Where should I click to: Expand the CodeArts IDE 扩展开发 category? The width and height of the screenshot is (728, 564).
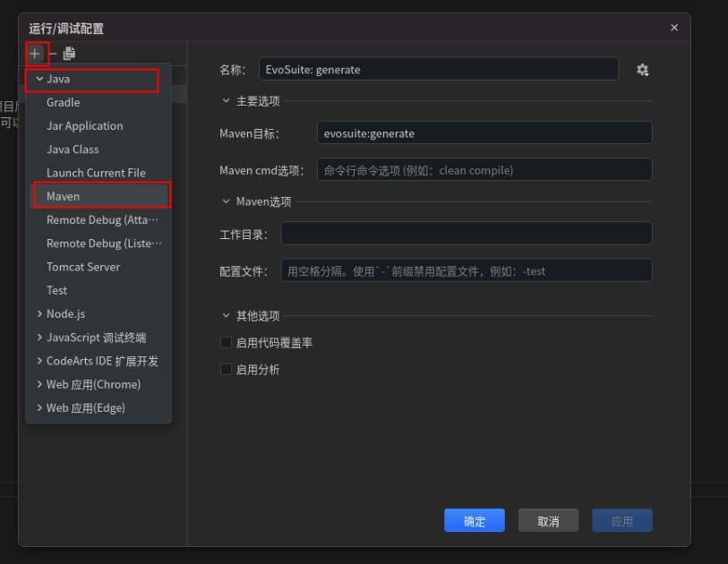click(x=40, y=361)
